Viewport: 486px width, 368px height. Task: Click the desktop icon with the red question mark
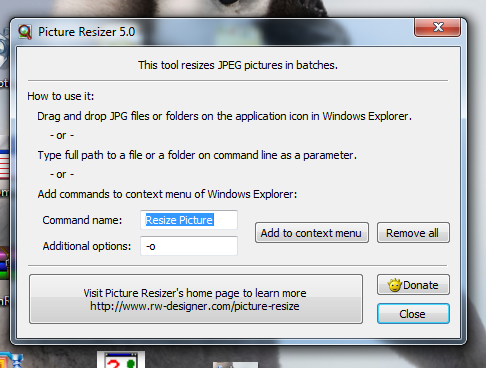[x=121, y=360]
